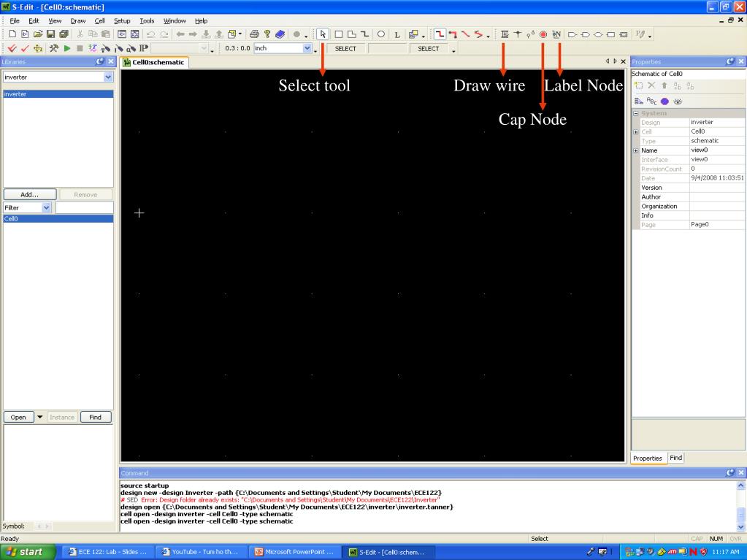Click the Open folder icon
The image size is (747, 560).
click(x=38, y=34)
